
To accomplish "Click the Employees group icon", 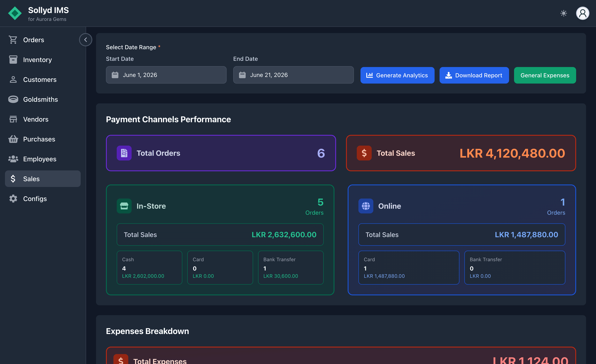I will [13, 159].
